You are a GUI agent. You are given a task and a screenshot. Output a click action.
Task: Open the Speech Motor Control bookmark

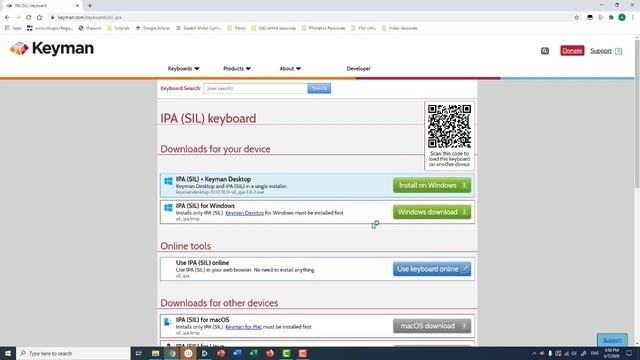click(198, 28)
